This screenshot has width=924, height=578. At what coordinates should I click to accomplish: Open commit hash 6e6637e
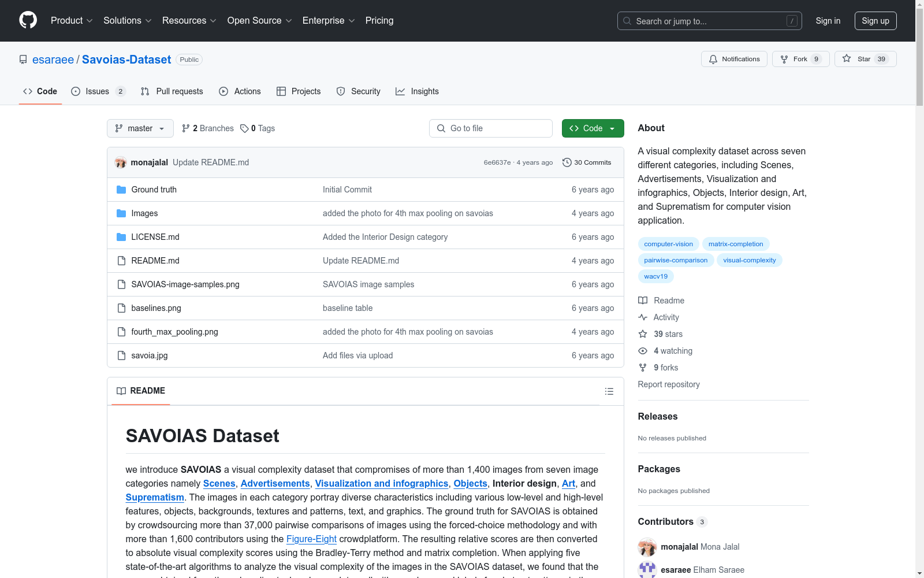tap(497, 162)
